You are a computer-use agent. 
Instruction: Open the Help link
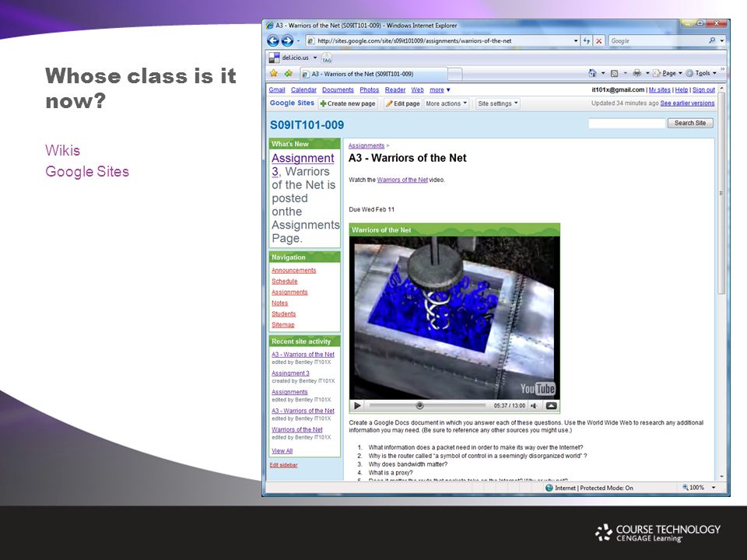[x=682, y=90]
